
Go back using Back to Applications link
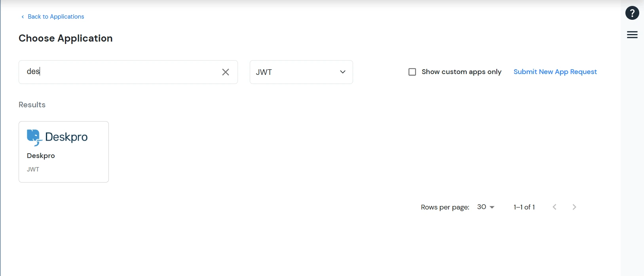[x=53, y=17]
